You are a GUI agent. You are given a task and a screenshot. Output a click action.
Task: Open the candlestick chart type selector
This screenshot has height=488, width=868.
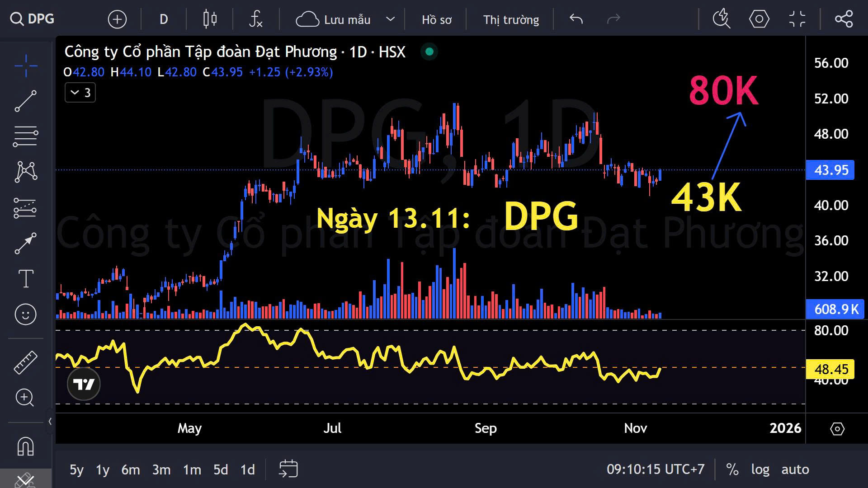[210, 19]
